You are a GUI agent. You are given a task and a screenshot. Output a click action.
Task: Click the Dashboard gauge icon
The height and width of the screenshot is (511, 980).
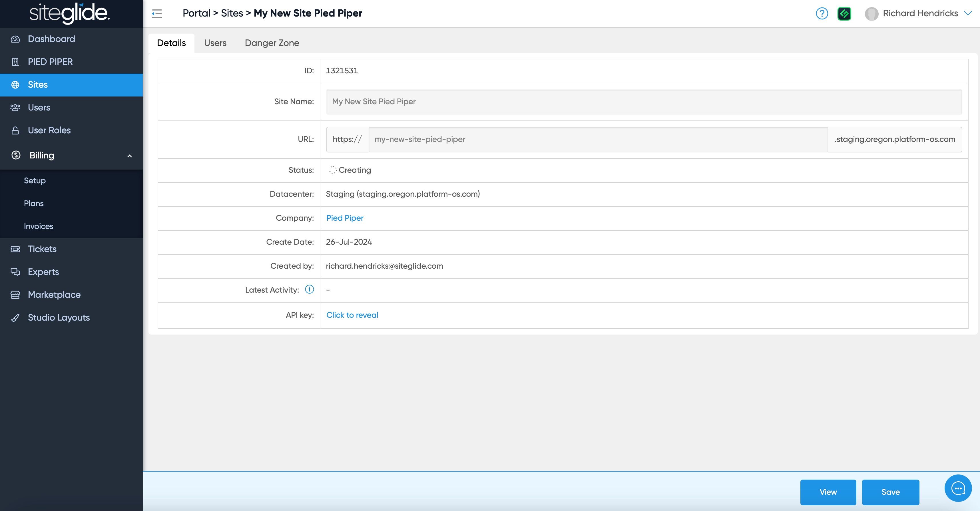click(15, 39)
